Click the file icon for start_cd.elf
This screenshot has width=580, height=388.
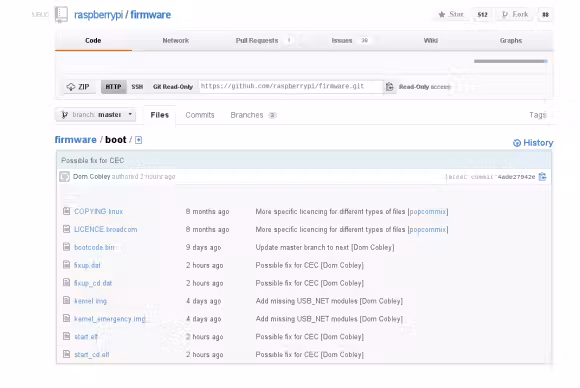click(x=66, y=354)
